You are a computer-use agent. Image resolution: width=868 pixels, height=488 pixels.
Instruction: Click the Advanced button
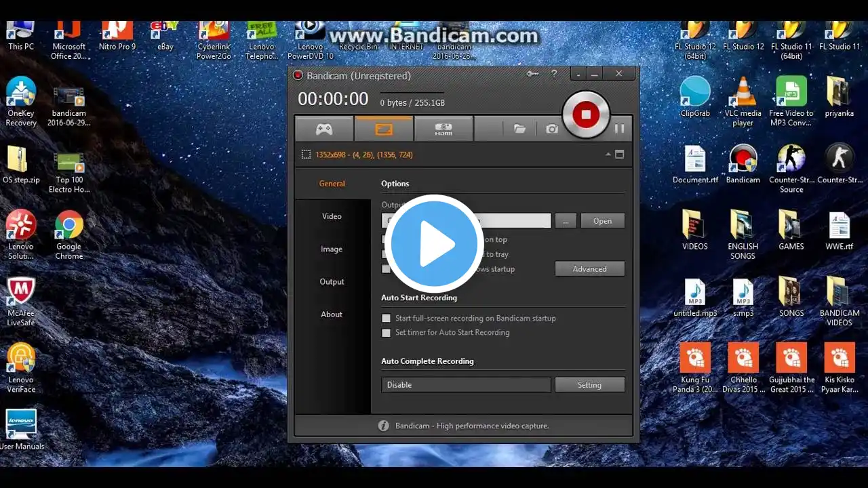(590, 269)
